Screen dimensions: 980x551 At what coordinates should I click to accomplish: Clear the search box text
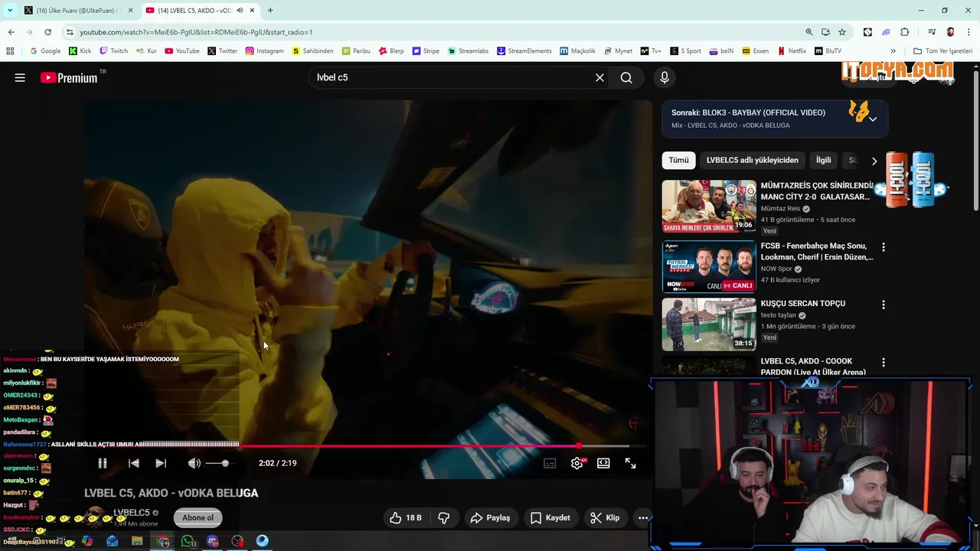[x=600, y=77]
